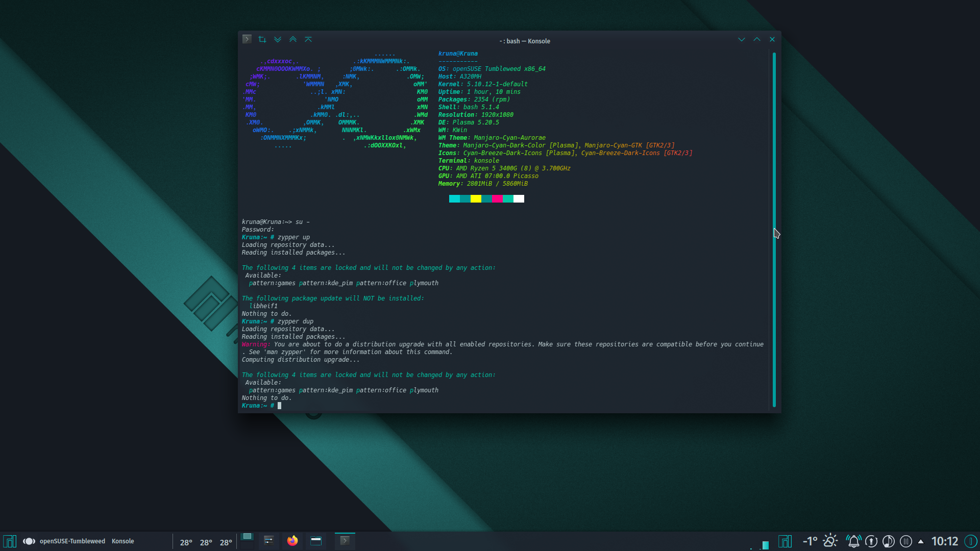Click the 'Host: A320MH' line
Image resolution: width=980 pixels, height=551 pixels.
click(459, 77)
